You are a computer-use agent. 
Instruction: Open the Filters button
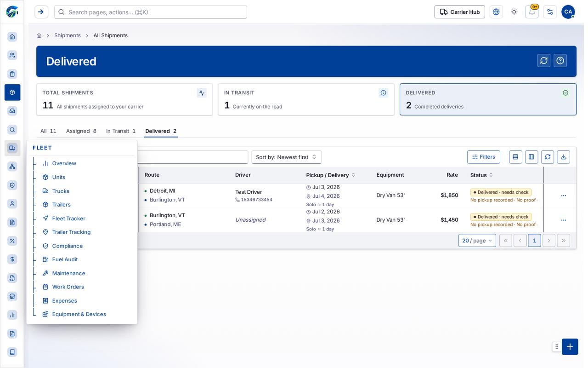click(x=484, y=157)
